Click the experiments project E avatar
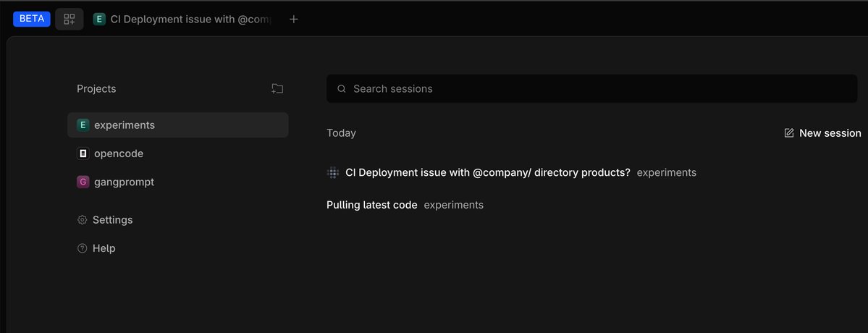This screenshot has height=333, width=868. pyautogui.click(x=83, y=125)
